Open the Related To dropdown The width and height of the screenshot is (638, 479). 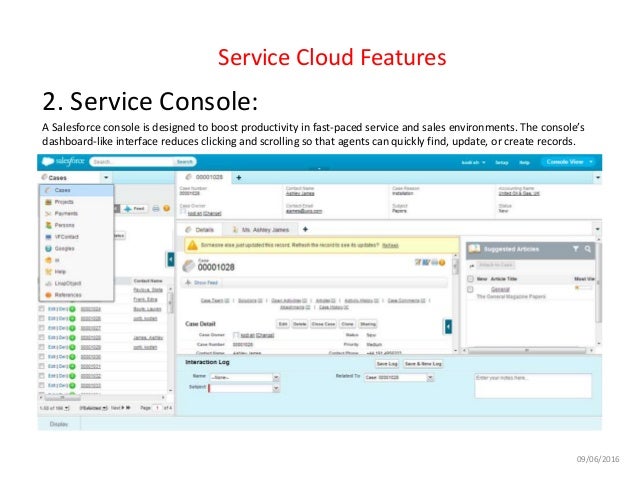tap(430, 378)
